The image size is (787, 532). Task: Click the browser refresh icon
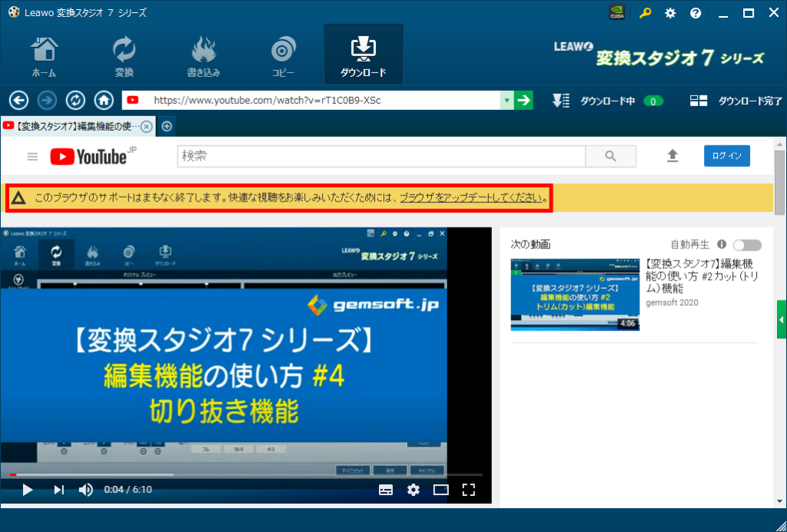(75, 100)
